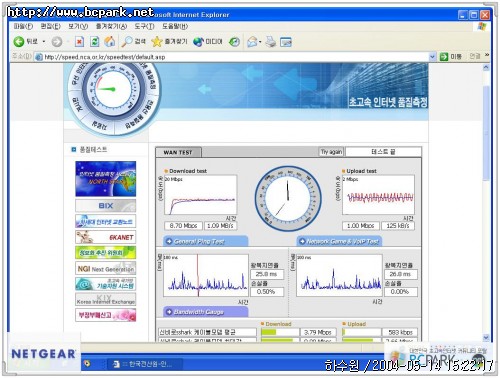Open the Bandwidth Gauge section

point(205,312)
